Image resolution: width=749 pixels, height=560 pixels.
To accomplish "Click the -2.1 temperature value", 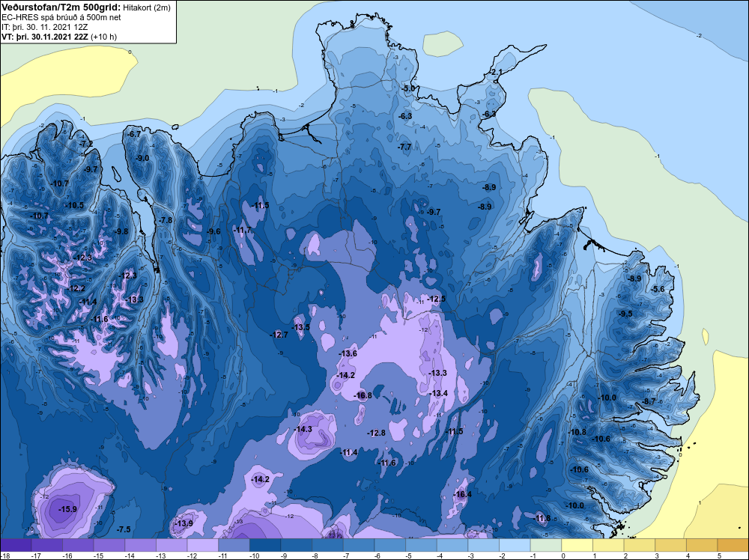I will click(x=497, y=72).
